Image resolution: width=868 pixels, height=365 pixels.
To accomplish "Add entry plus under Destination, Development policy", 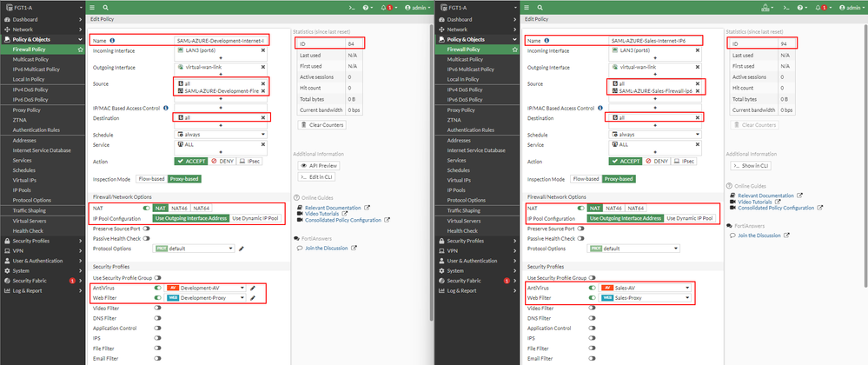I will click(221, 126).
